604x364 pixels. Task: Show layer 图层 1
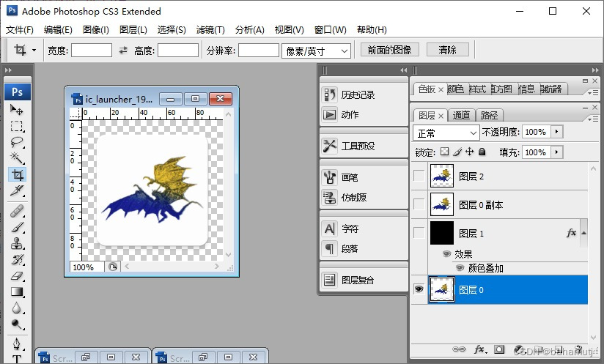pos(419,232)
